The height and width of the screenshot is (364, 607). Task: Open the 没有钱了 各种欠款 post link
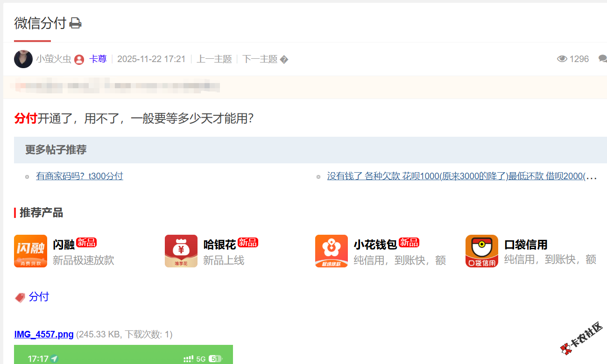point(461,176)
